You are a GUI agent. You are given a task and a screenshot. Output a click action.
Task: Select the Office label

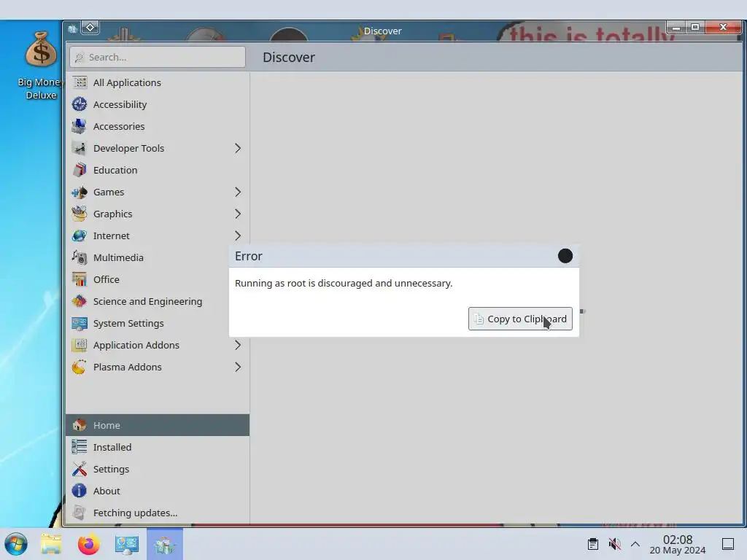[107, 279]
